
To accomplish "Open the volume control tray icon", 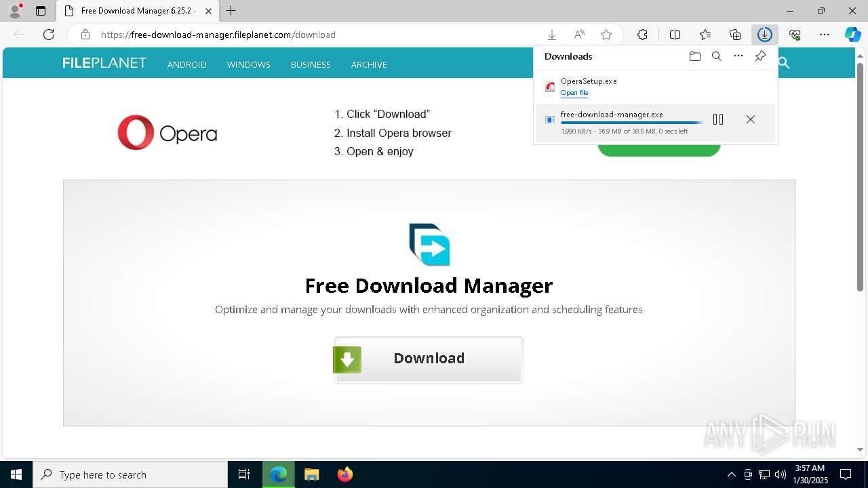I will coord(781,474).
